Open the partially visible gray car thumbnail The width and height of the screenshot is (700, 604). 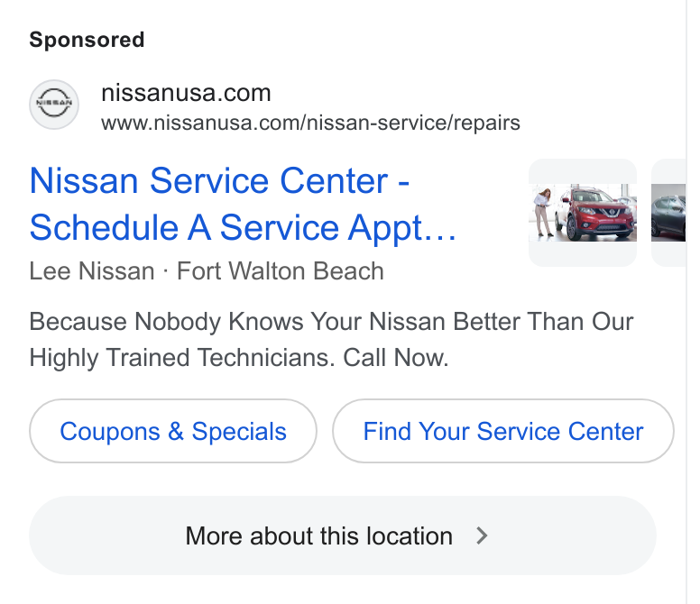(x=668, y=213)
